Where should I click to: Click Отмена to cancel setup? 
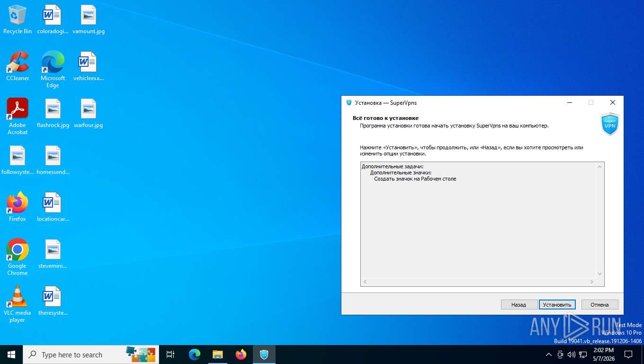[599, 305]
